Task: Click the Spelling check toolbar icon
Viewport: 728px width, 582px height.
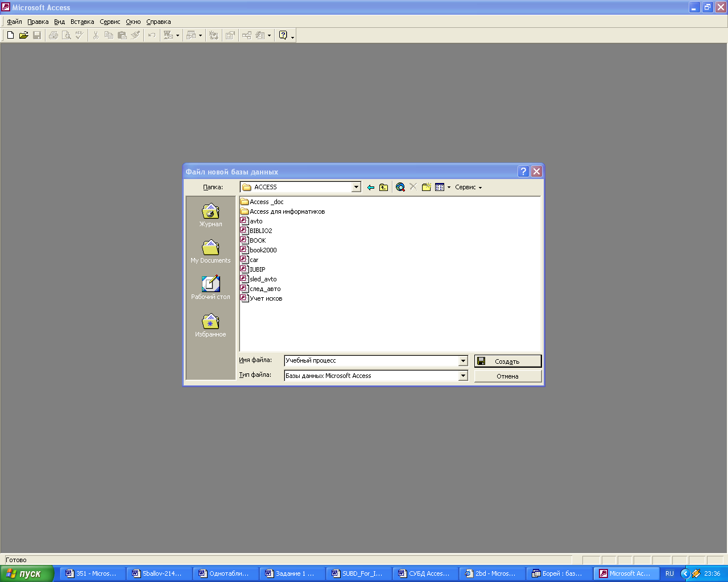Action: tap(80, 35)
